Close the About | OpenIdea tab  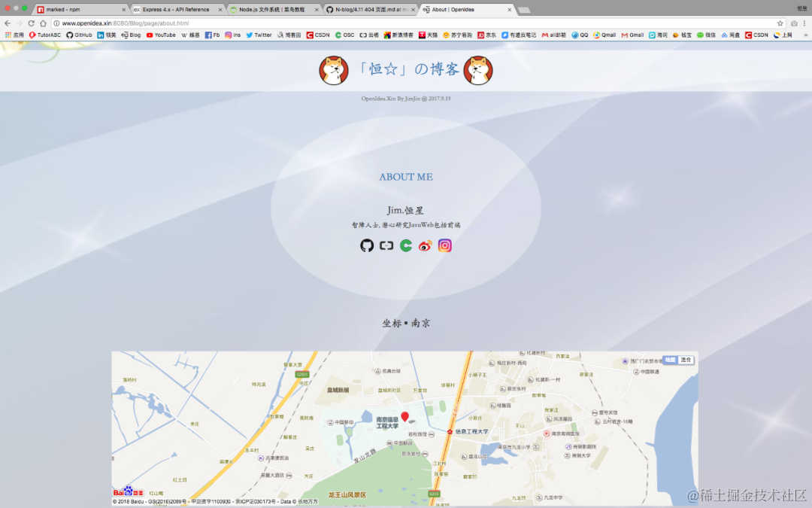tap(510, 9)
